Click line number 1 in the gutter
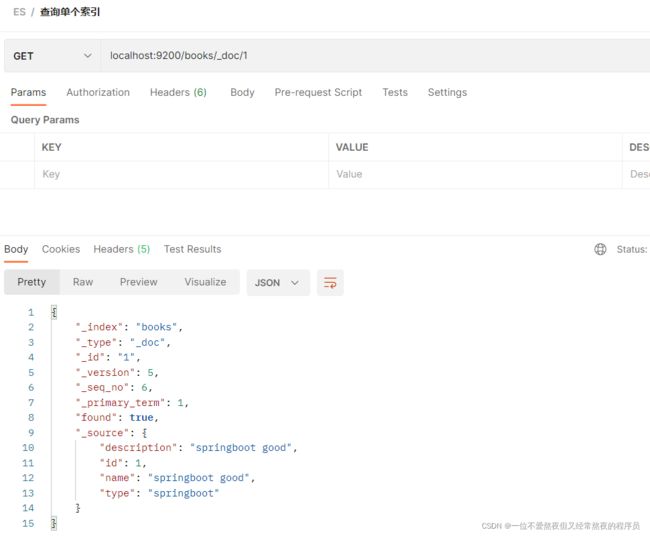The width and height of the screenshot is (650, 536). 31,312
